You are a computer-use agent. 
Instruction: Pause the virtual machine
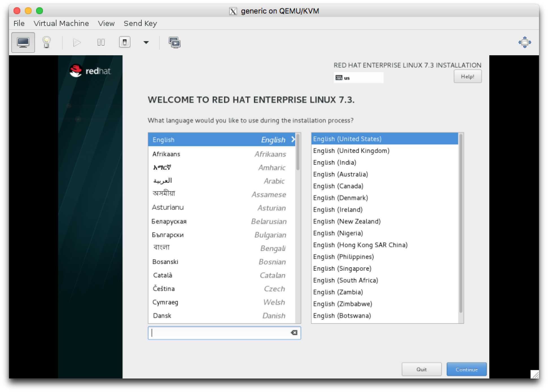pyautogui.click(x=101, y=43)
